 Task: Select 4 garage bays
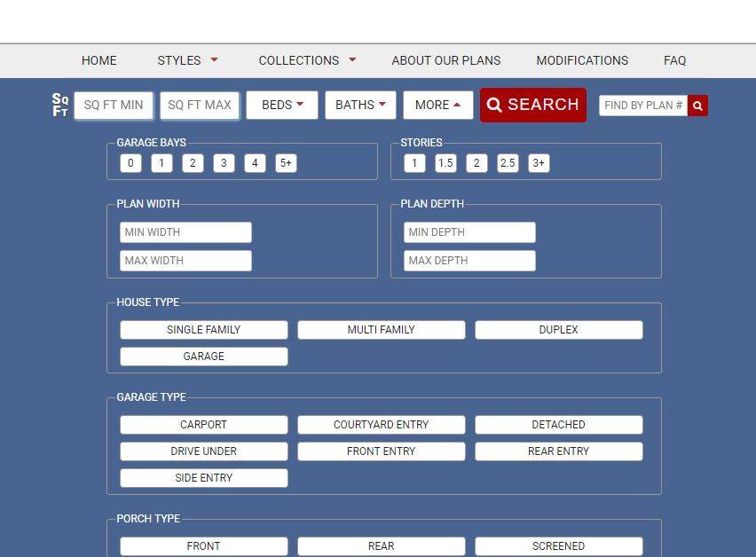255,163
